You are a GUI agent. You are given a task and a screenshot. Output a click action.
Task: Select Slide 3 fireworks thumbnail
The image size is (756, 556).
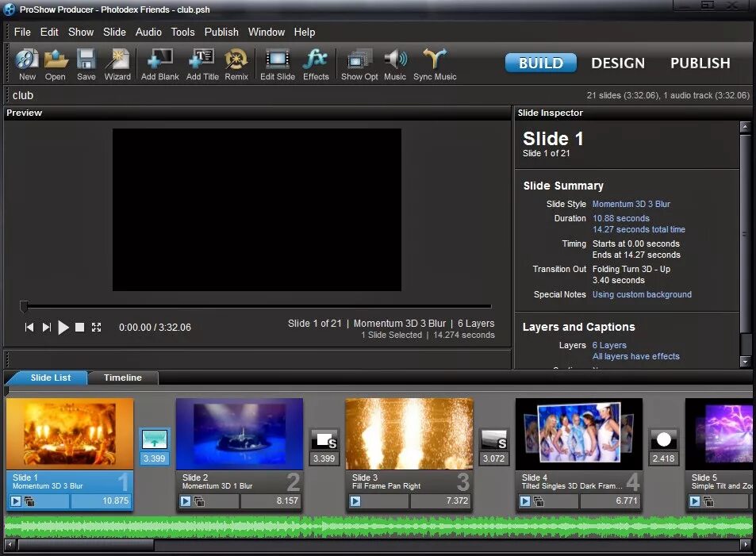click(409, 434)
